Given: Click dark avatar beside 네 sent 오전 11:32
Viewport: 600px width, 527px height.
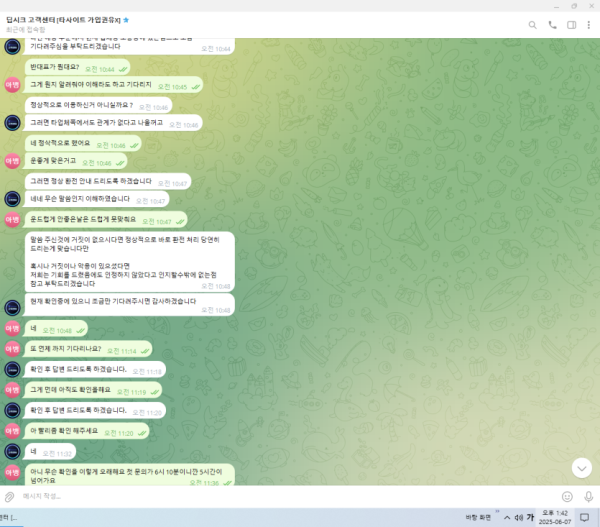Looking at the screenshot, I should coord(12,452).
